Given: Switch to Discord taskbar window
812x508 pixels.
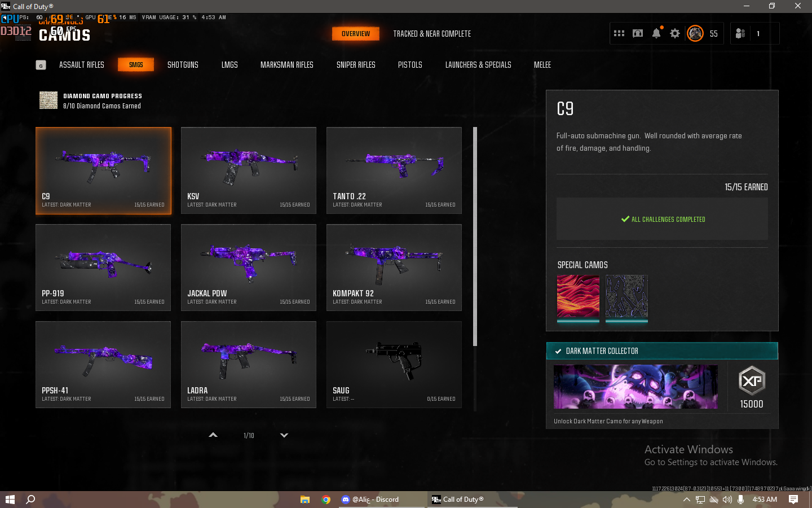Looking at the screenshot, I should (381, 500).
